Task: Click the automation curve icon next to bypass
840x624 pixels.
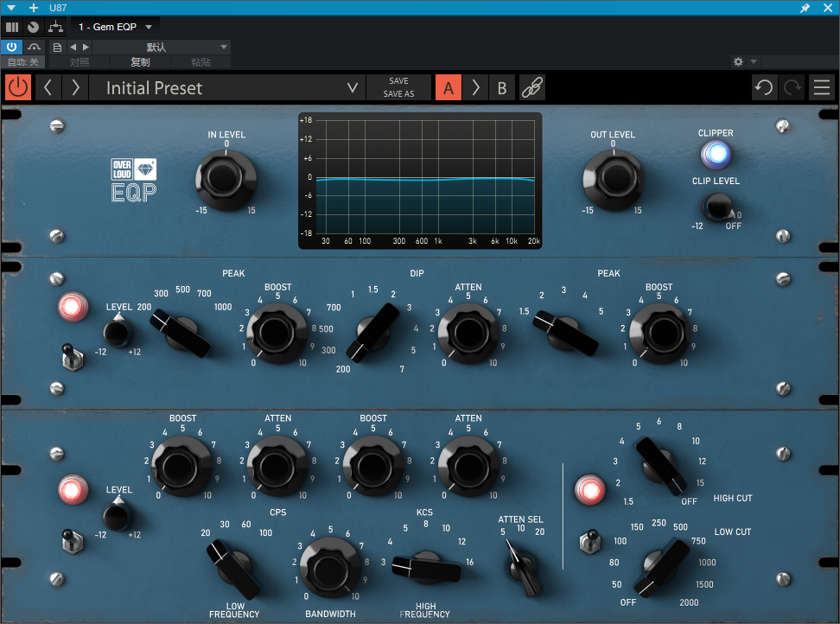Action: click(x=35, y=48)
